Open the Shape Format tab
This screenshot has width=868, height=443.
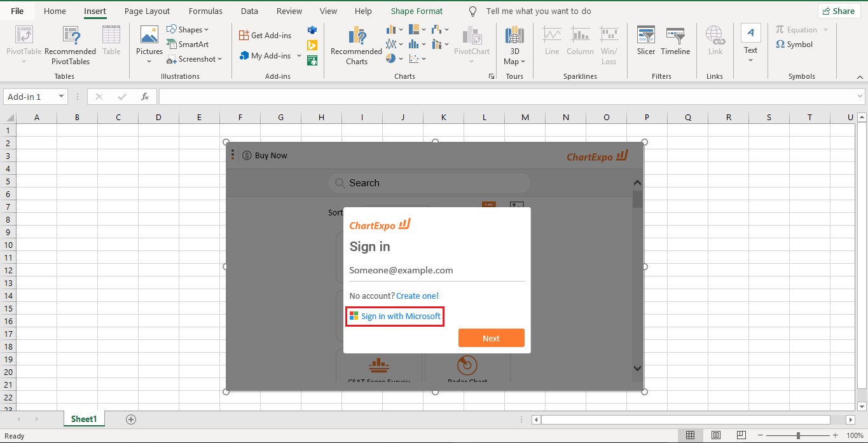(x=417, y=11)
